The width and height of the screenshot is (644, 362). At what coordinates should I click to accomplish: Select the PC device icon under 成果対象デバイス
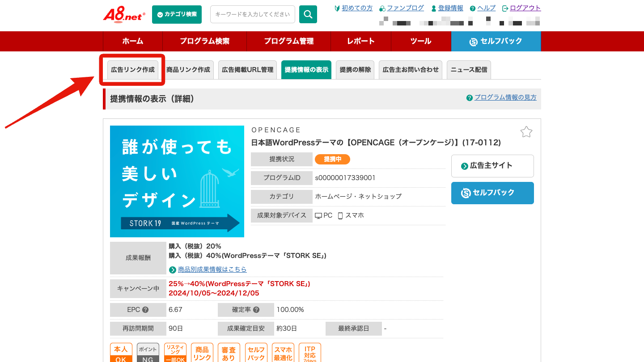(x=318, y=215)
